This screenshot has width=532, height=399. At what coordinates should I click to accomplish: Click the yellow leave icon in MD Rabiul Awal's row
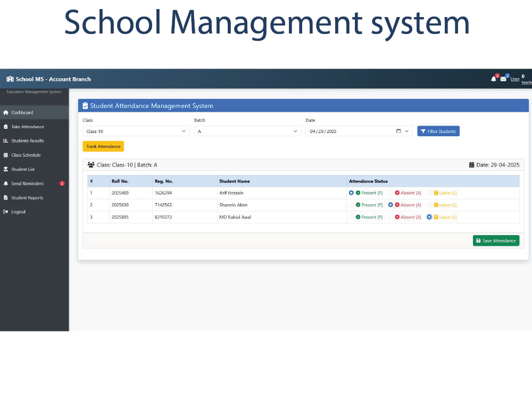pyautogui.click(x=436, y=217)
